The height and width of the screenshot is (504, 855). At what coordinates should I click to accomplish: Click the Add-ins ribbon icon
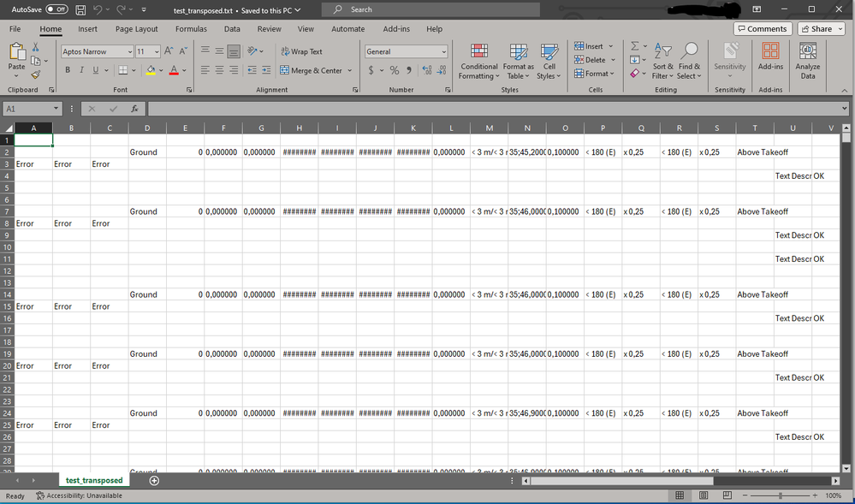point(770,60)
